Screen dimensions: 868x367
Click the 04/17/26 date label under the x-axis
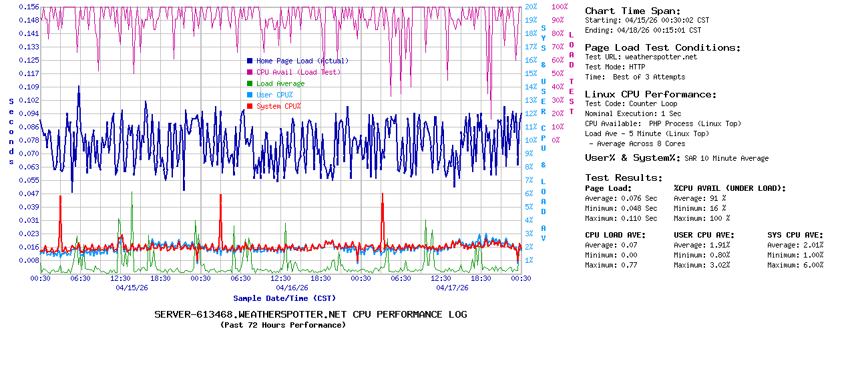(x=452, y=288)
